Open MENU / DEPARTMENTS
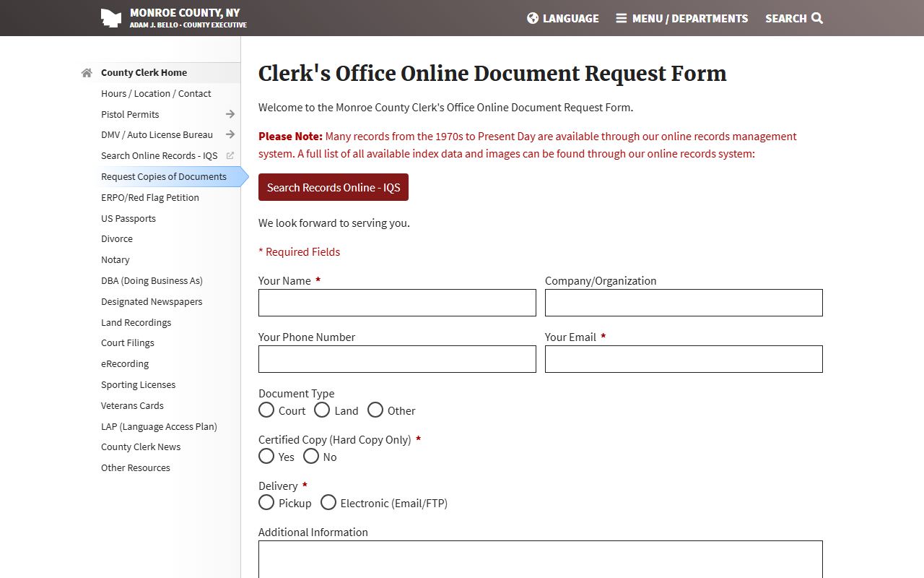The image size is (924, 578). coord(682,18)
